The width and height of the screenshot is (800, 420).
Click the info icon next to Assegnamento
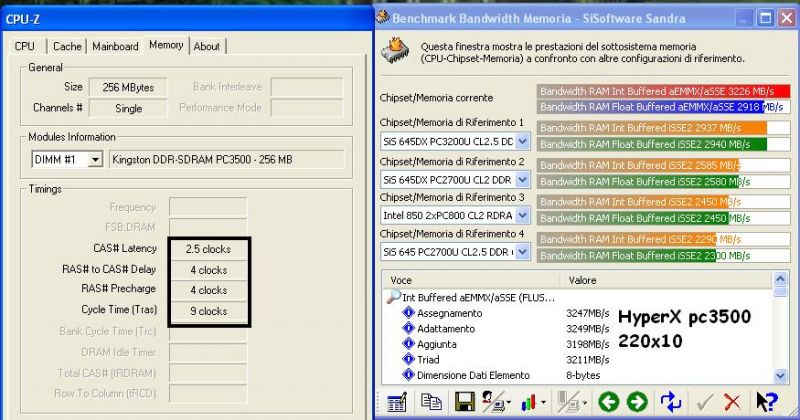pos(408,312)
